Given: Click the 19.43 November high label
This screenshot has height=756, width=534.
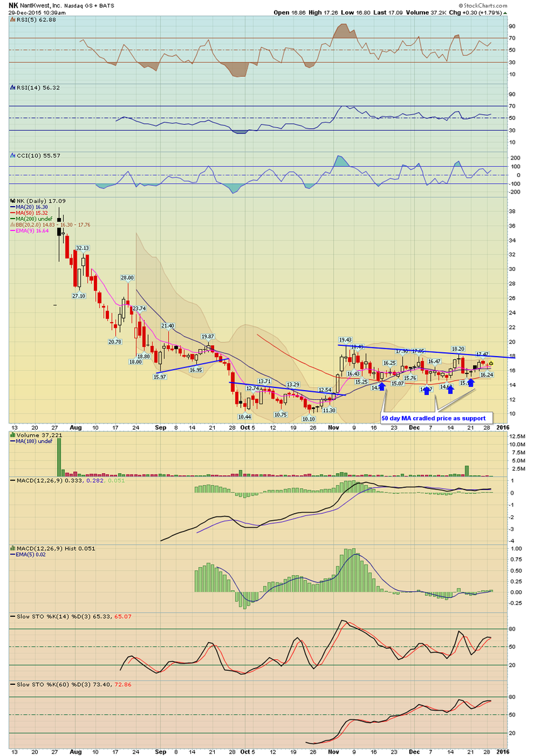Looking at the screenshot, I should point(345,339).
